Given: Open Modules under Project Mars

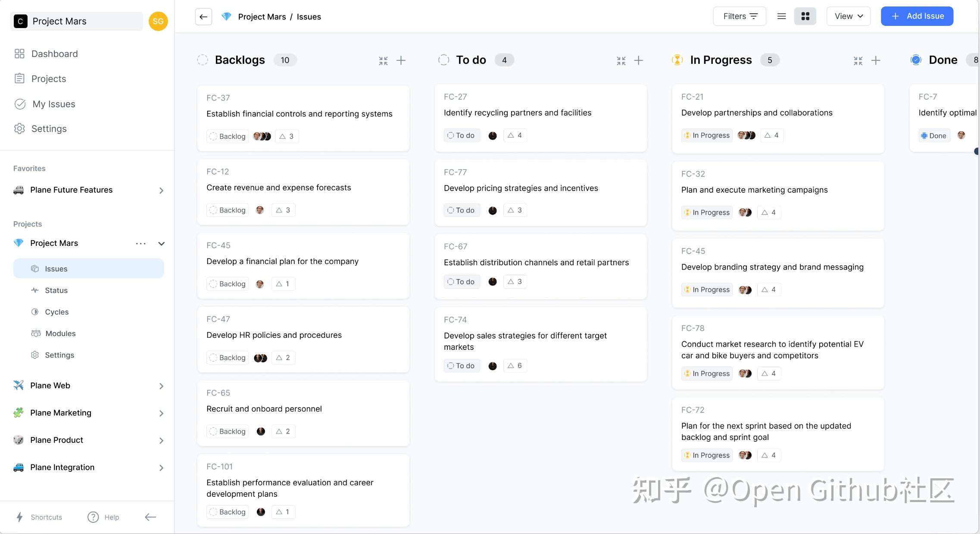Looking at the screenshot, I should click(60, 333).
